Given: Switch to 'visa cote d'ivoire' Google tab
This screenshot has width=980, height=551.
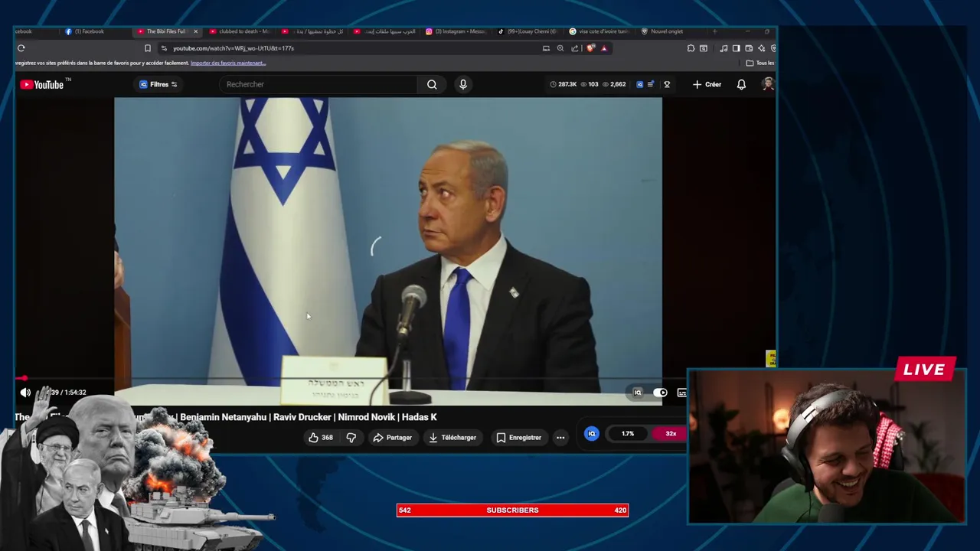Looking at the screenshot, I should click(599, 31).
